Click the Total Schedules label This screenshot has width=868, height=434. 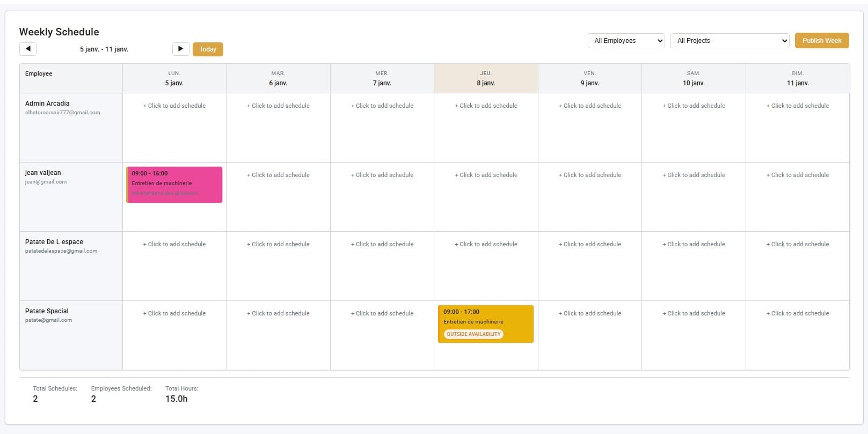click(55, 388)
